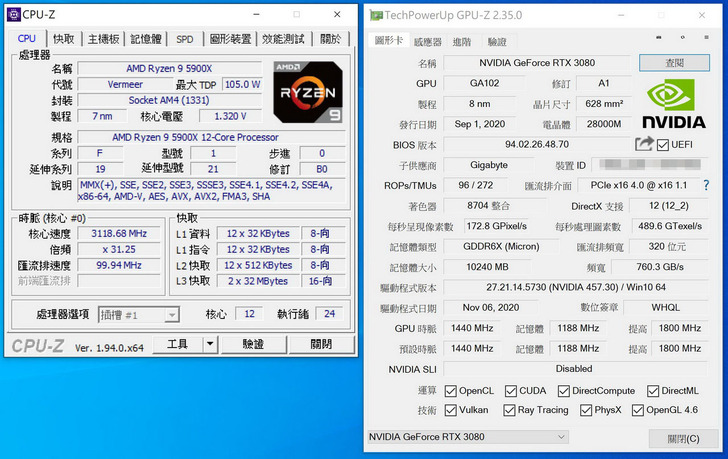Click the 查閱 lookup button

pyautogui.click(x=675, y=63)
